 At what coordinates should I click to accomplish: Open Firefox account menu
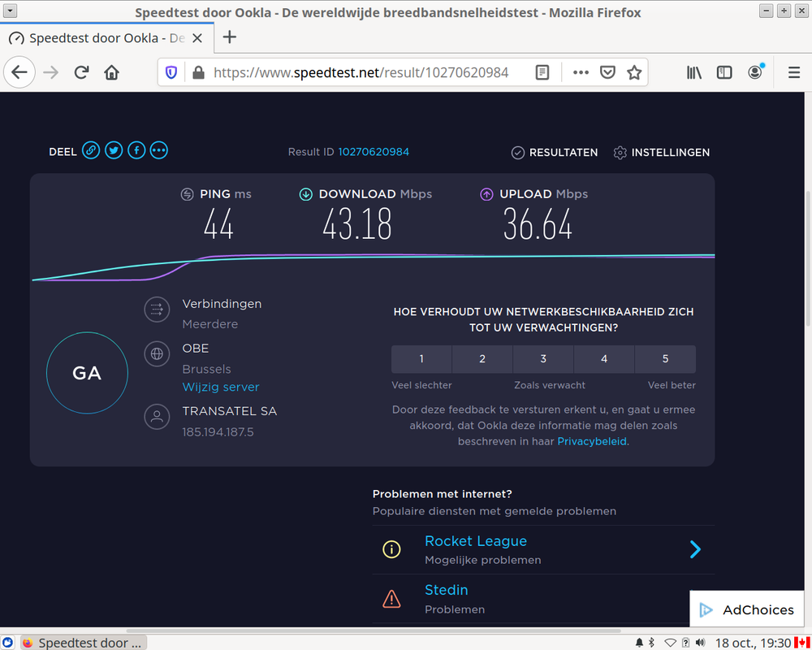(x=755, y=72)
